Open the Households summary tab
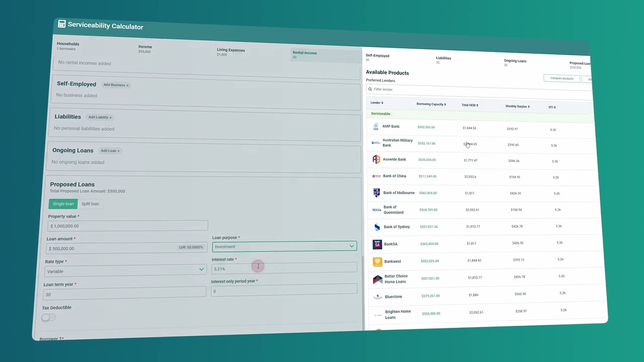644x362 pixels. click(68, 46)
